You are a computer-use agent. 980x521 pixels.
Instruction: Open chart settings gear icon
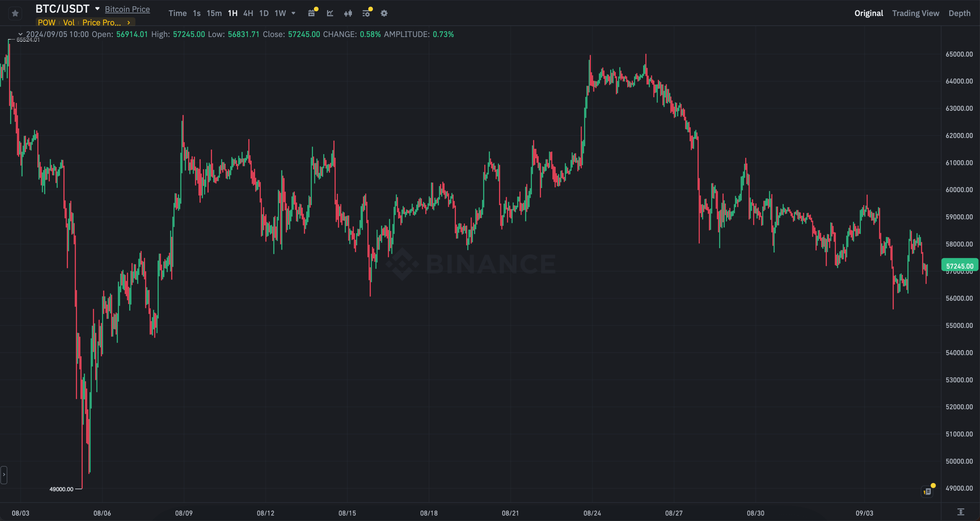[384, 13]
